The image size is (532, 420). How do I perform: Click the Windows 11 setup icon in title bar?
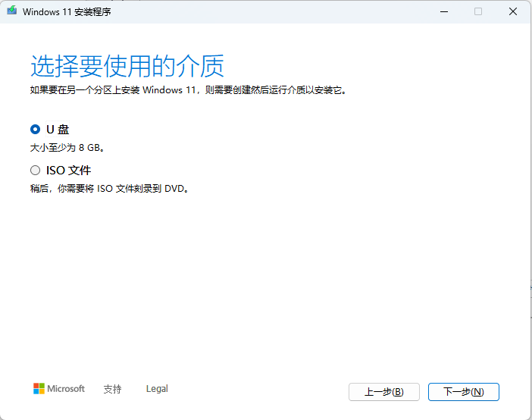pyautogui.click(x=12, y=11)
